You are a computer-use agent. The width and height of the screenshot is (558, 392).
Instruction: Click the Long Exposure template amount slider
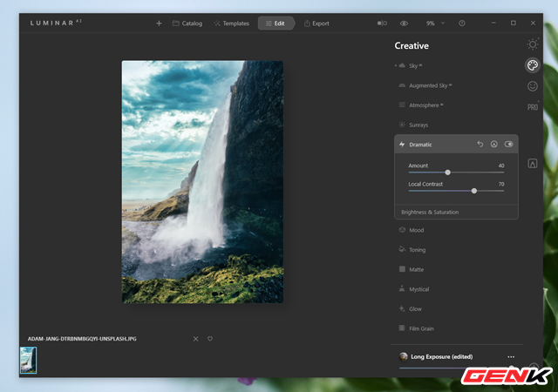pos(456,368)
